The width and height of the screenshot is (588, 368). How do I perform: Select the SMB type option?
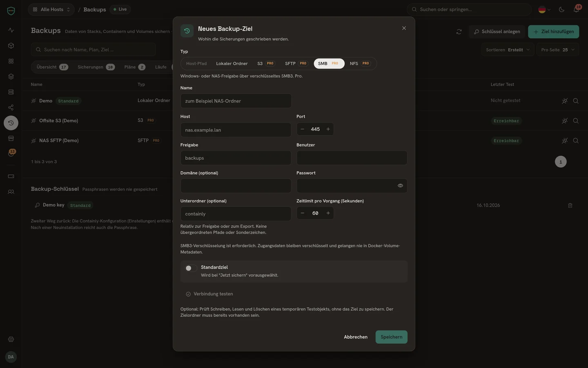(329, 63)
